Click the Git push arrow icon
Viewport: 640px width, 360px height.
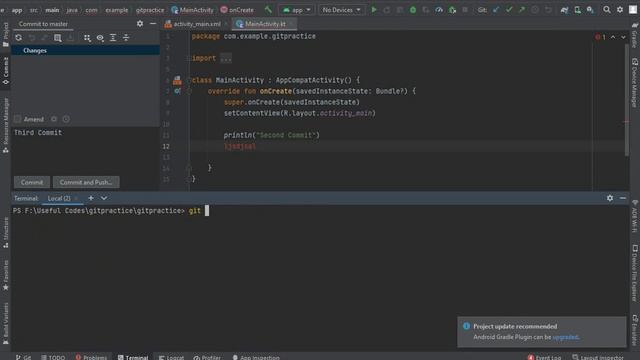pos(522,9)
